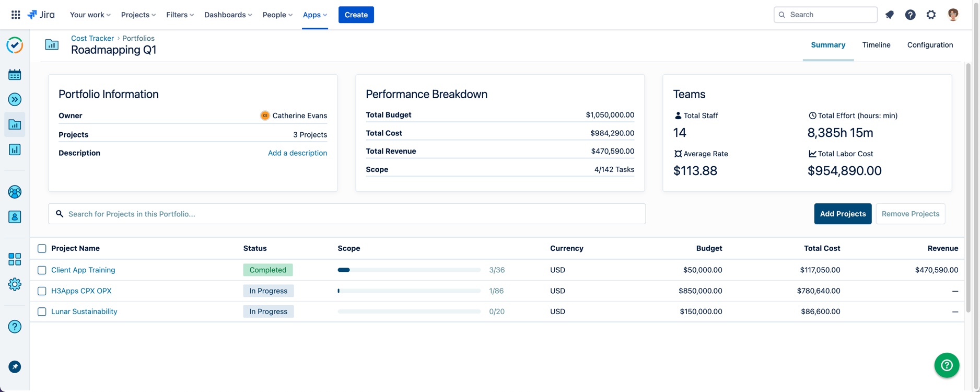Click the Status column header
This screenshot has height=392, width=980.
pyautogui.click(x=255, y=248)
